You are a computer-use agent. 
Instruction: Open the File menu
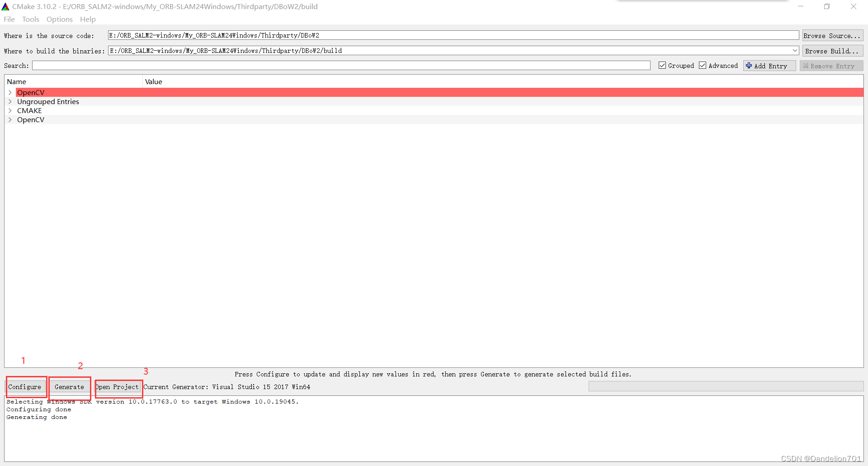tap(9, 19)
